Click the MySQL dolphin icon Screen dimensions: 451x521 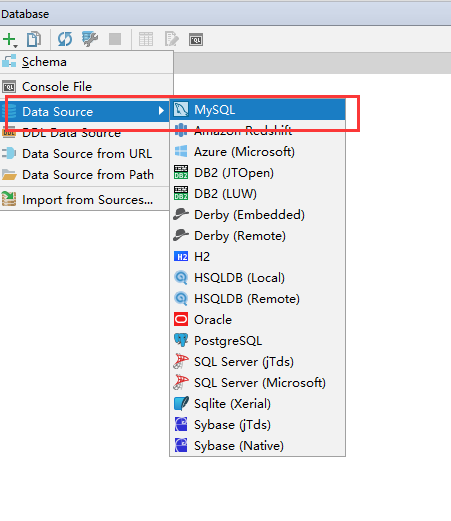pos(181,109)
